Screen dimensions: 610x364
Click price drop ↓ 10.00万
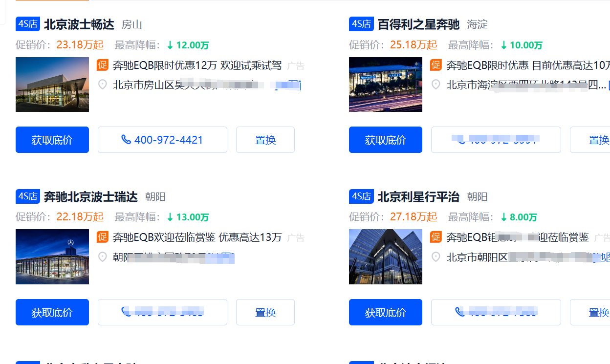[521, 45]
